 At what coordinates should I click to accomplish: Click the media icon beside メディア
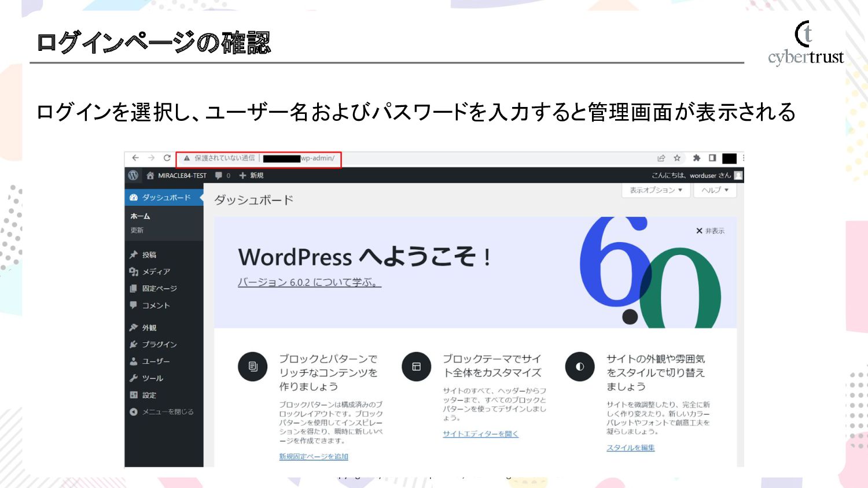(134, 271)
